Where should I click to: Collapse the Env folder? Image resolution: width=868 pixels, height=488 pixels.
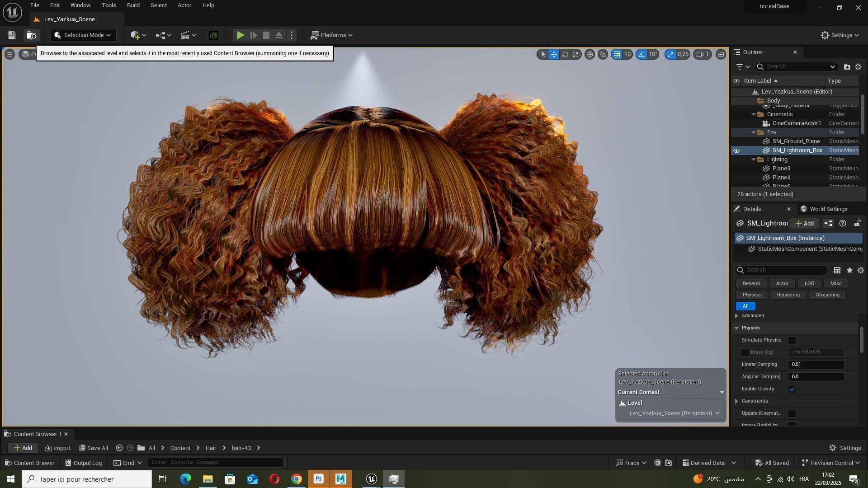click(754, 132)
